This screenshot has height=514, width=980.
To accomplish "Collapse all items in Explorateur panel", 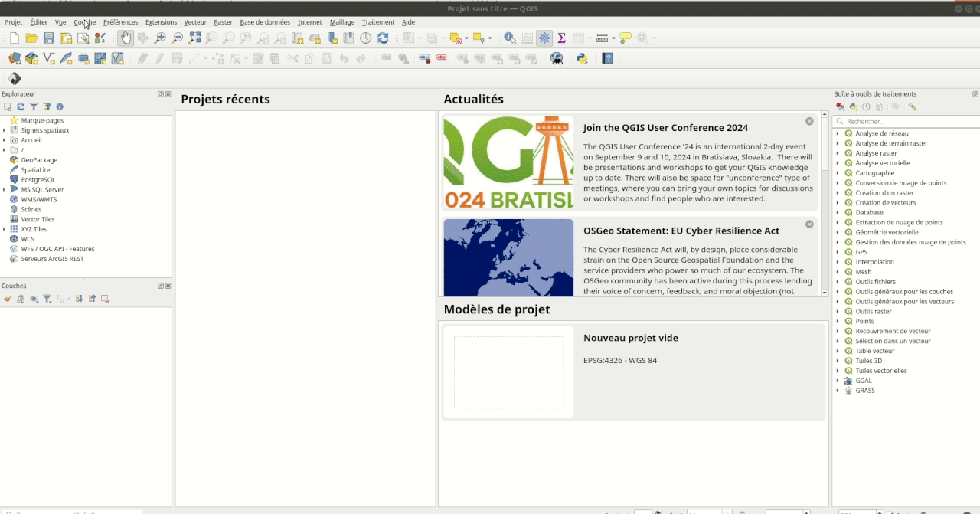I will pos(47,106).
